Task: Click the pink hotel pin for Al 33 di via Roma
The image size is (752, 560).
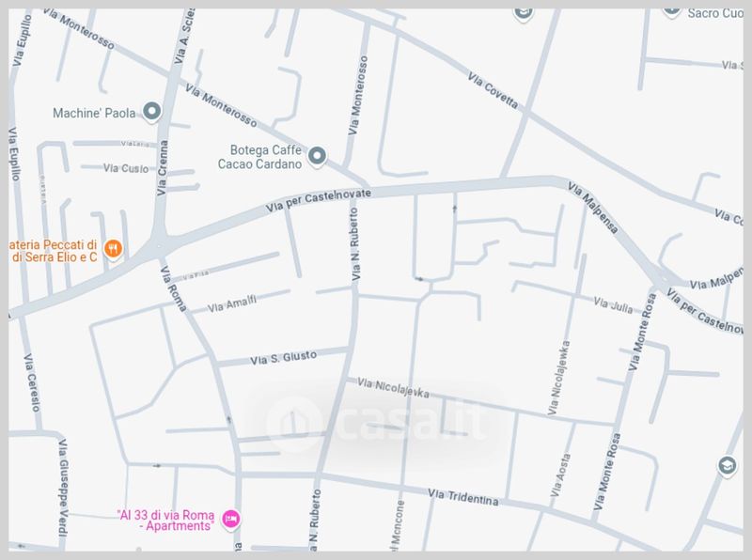Action: [230, 520]
